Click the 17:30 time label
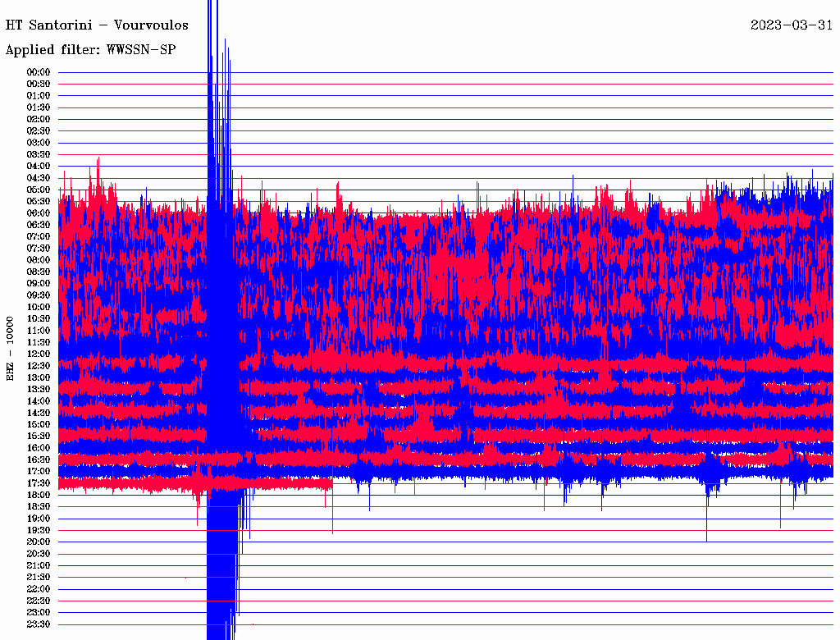 coord(39,483)
